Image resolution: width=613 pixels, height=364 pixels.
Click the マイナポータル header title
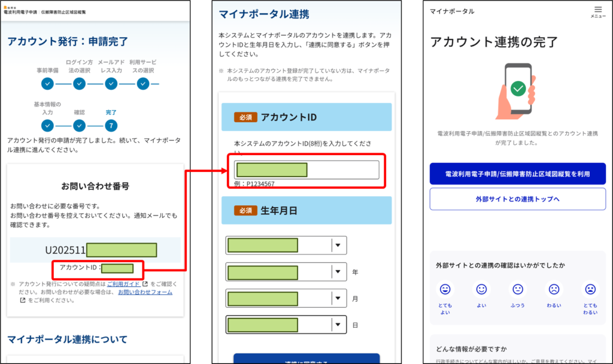(x=452, y=11)
